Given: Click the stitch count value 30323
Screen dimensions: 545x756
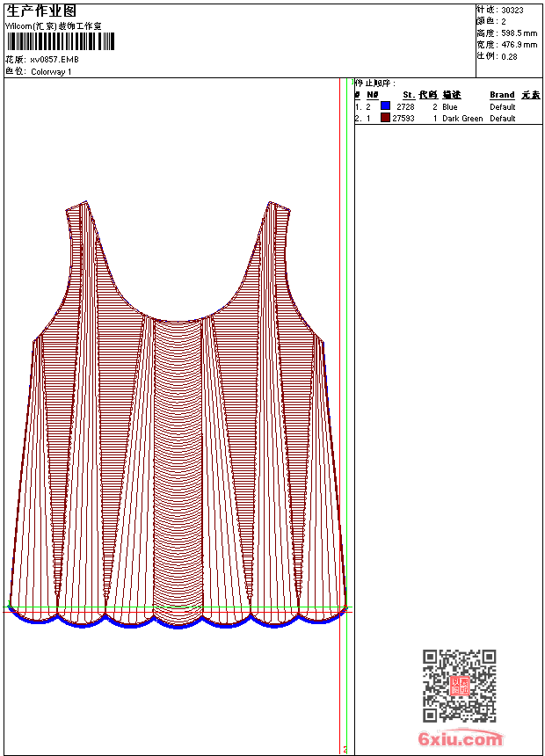Looking at the screenshot, I should point(512,11).
